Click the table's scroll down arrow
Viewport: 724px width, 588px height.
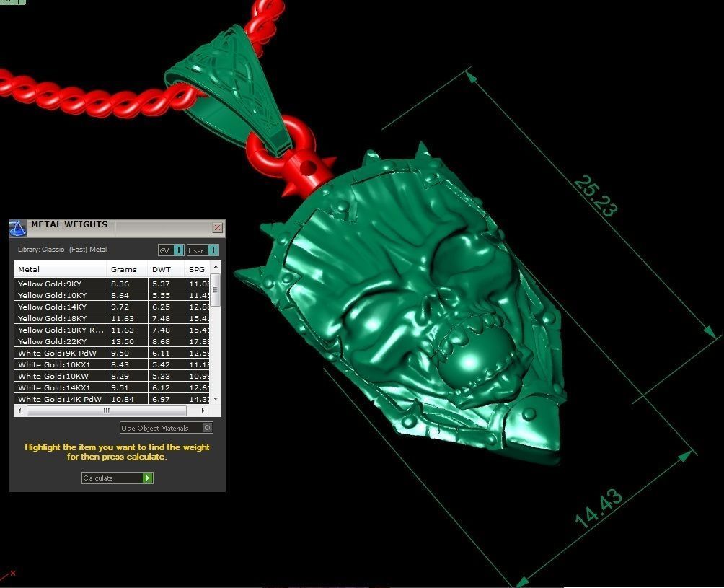(216, 399)
